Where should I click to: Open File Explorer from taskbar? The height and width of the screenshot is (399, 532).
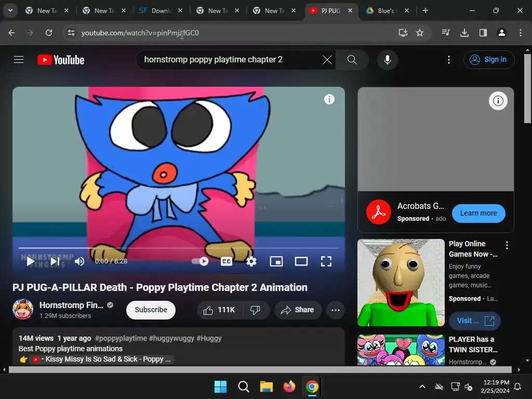[x=267, y=387]
